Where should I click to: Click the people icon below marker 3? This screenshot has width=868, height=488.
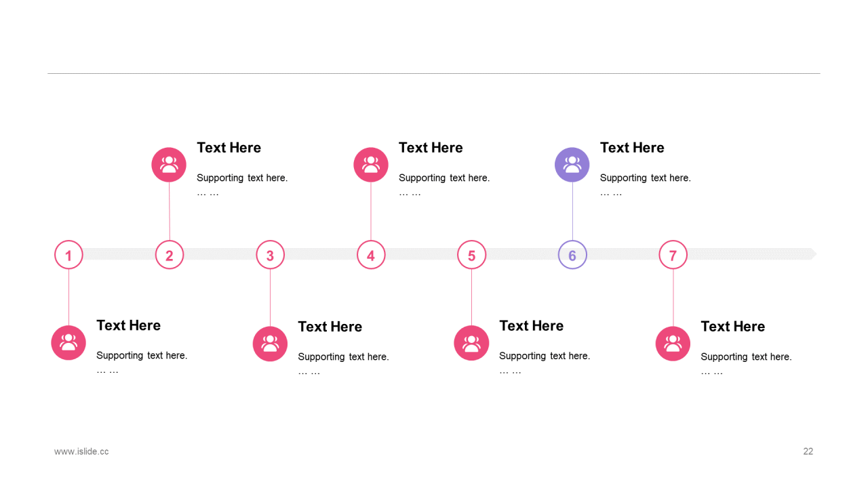tap(270, 344)
